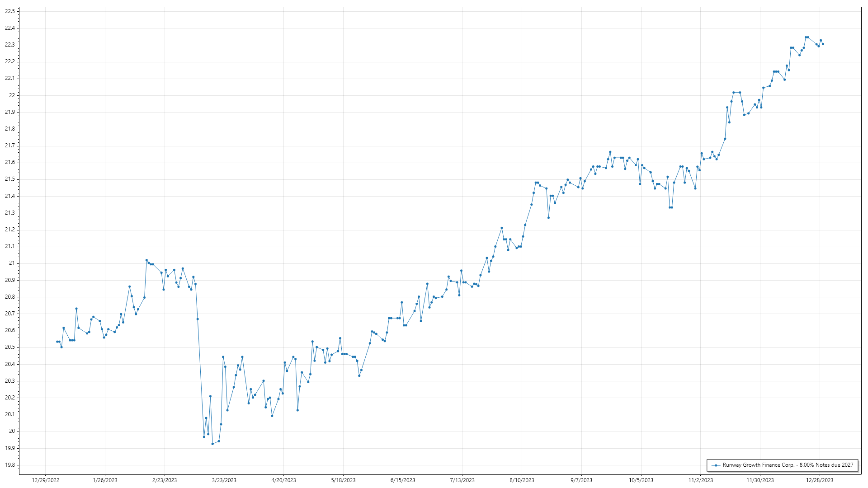Click the lowest data point below 20
The width and height of the screenshot is (868, 488).
[x=212, y=444]
